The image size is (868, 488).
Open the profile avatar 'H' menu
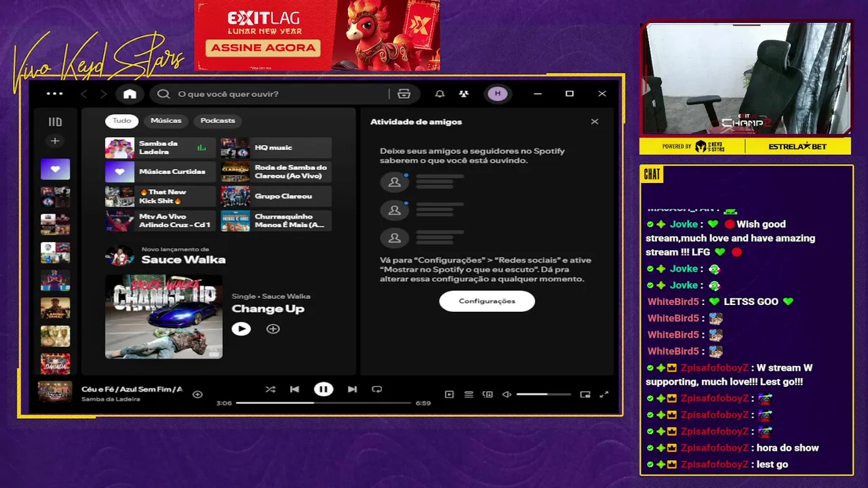[x=498, y=94]
